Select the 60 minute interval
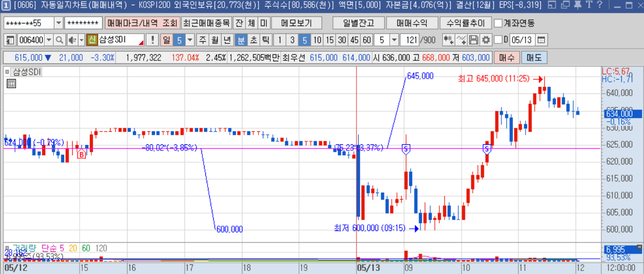The width and height of the screenshot is (644, 274). (367, 40)
